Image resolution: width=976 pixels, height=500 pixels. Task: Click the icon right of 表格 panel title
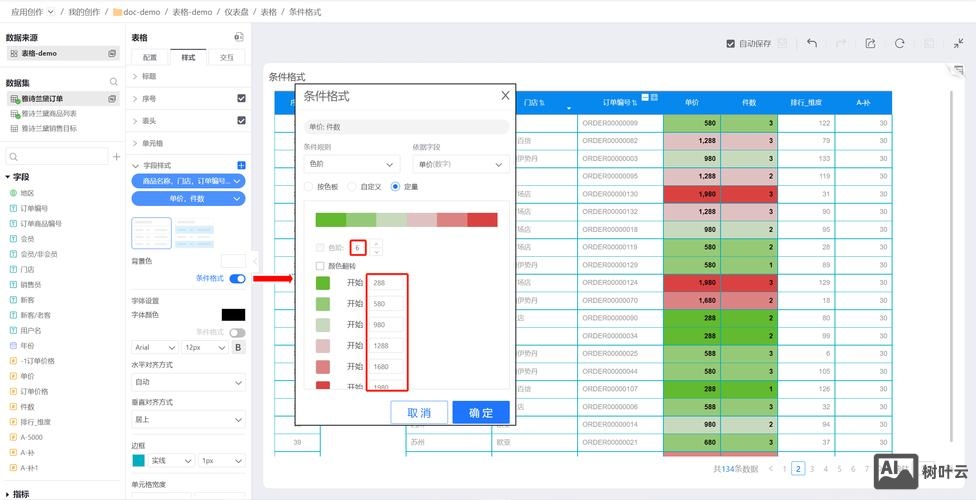pyautogui.click(x=238, y=37)
